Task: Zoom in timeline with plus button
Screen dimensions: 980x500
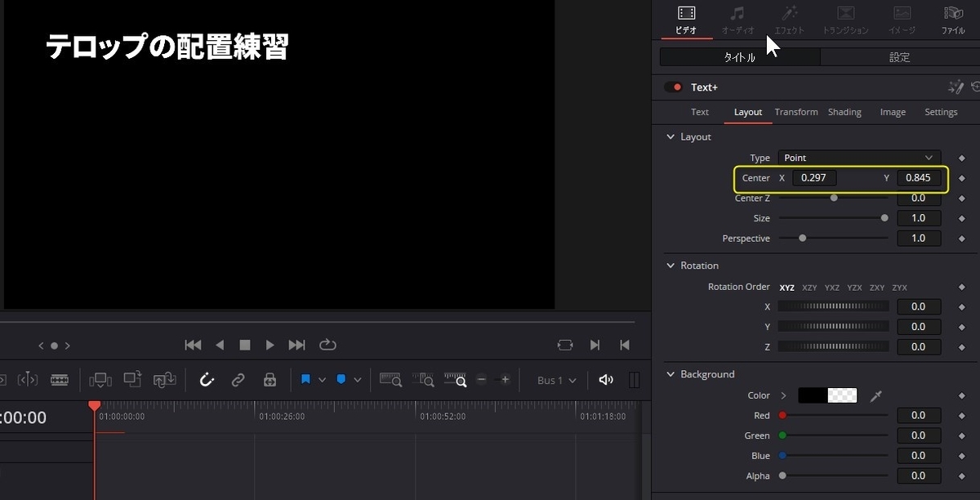Action: pos(506,380)
